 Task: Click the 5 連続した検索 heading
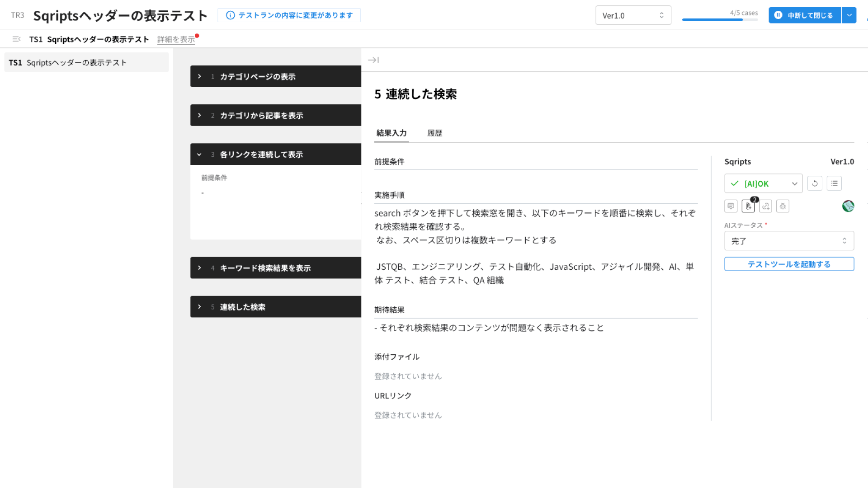coord(415,94)
